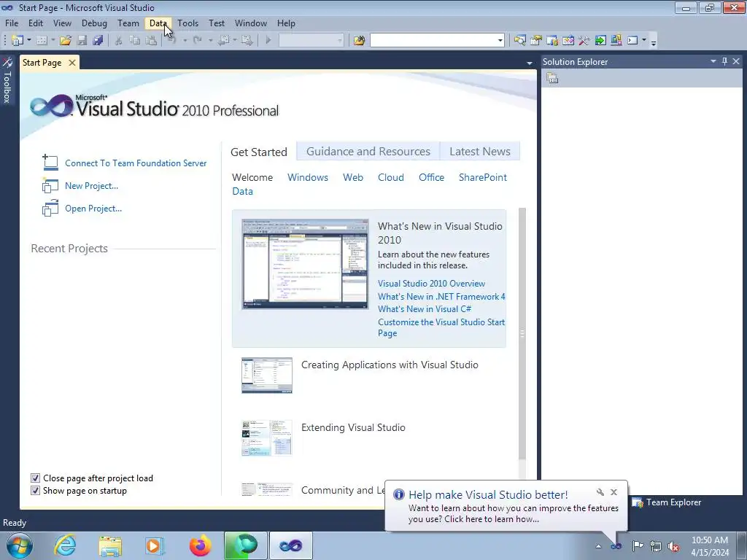Switch to Guidance and Resources tab
Screen dimensions: 747x560
tap(368, 152)
